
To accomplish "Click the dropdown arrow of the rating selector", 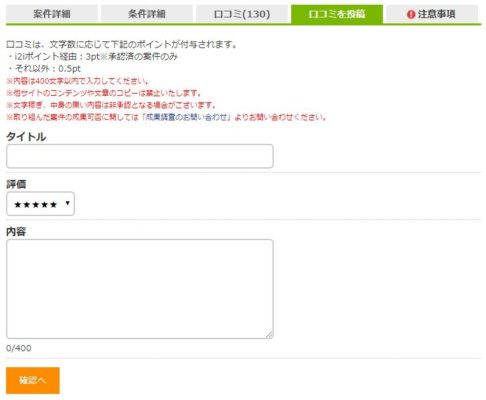I will pos(68,203).
